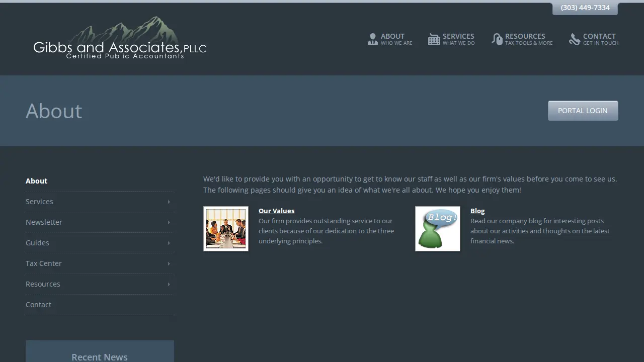Open Newsletter in the sidebar list
This screenshot has width=644, height=362.
(100, 222)
